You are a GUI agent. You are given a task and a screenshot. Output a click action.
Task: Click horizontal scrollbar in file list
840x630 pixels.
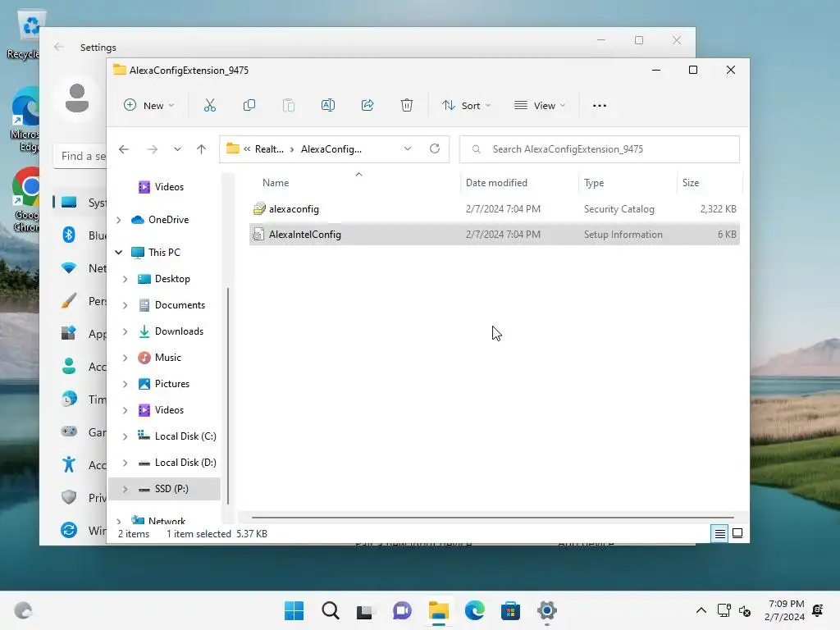click(x=493, y=518)
